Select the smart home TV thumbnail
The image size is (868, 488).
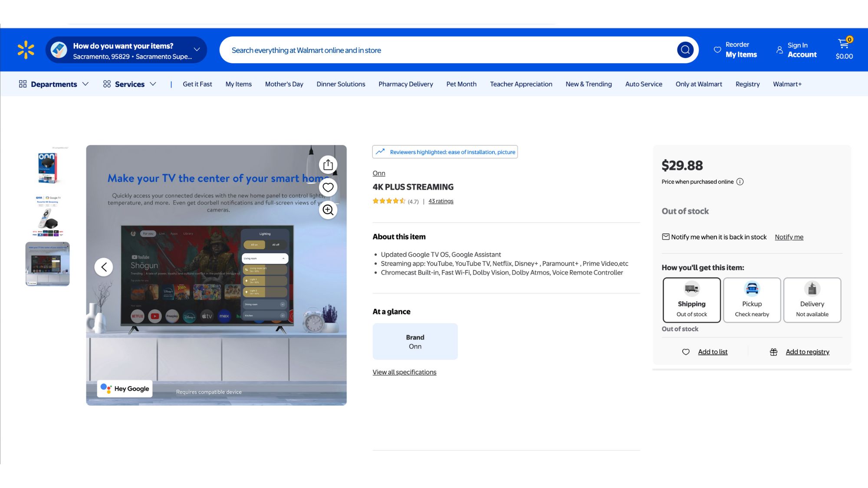click(x=47, y=264)
